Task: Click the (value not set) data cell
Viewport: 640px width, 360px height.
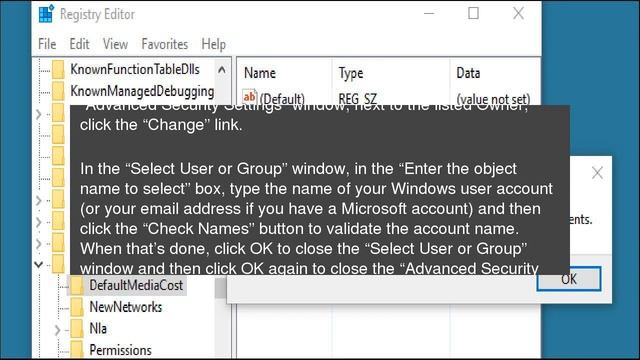Action: coord(493,98)
